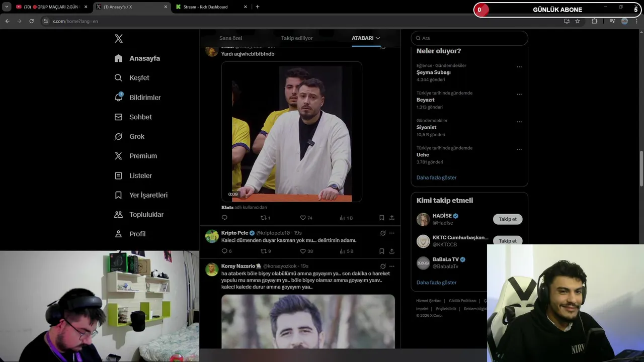Open the browser extensions menu
Screen dimensions: 644x362
tap(595, 21)
